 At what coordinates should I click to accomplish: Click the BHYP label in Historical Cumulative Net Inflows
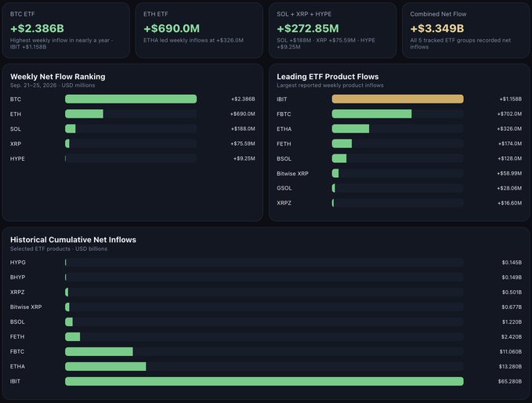click(17, 278)
